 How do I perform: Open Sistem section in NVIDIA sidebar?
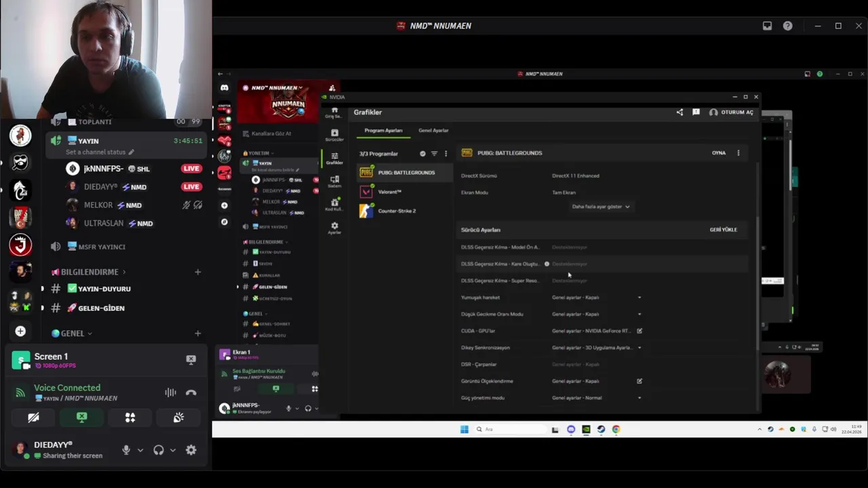point(334,181)
